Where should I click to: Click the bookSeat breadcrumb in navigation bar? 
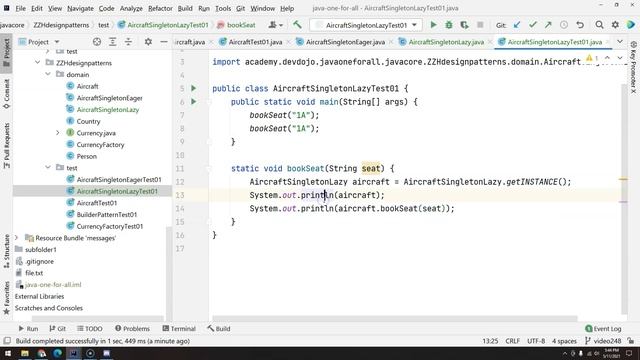[x=236, y=25]
